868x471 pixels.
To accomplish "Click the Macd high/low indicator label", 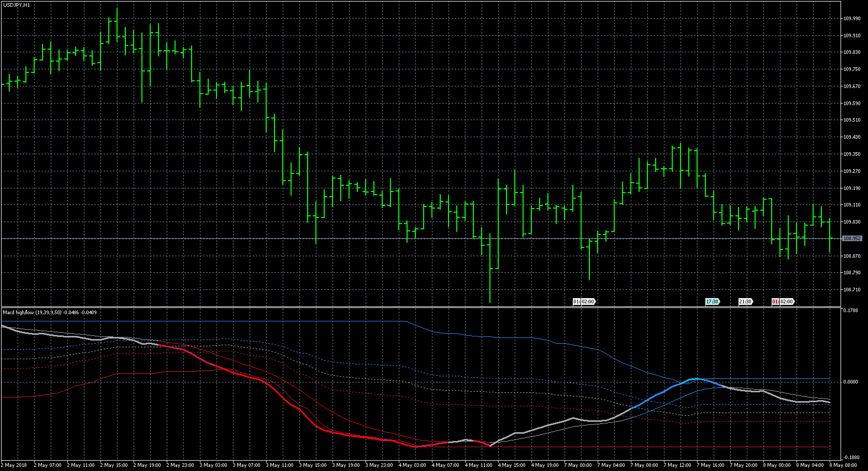I will (x=50, y=313).
